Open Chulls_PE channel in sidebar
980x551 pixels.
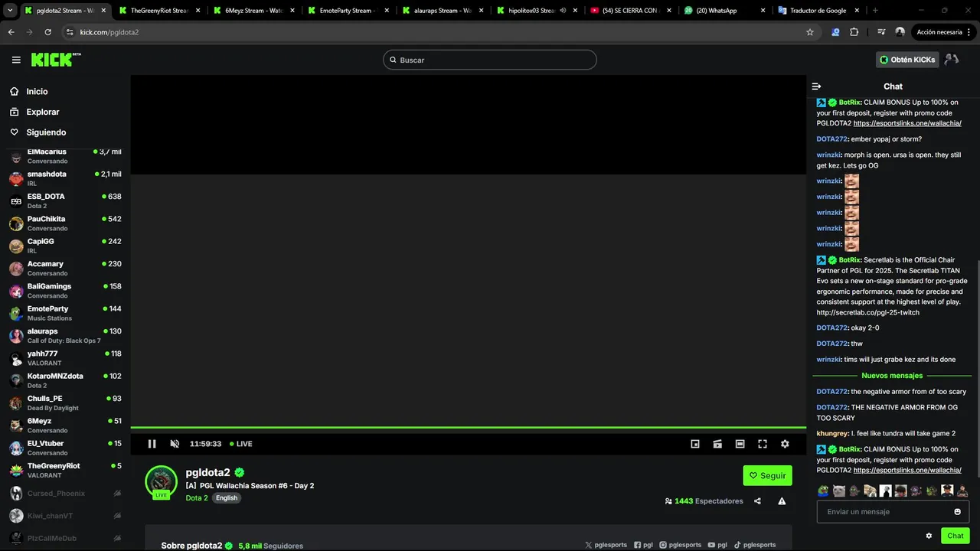[x=65, y=403]
